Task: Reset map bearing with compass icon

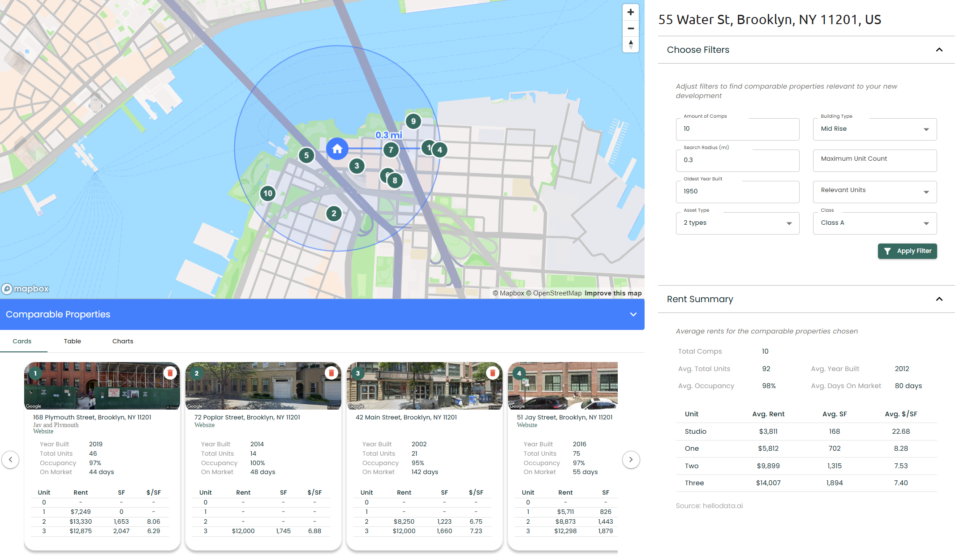Action: click(x=630, y=44)
